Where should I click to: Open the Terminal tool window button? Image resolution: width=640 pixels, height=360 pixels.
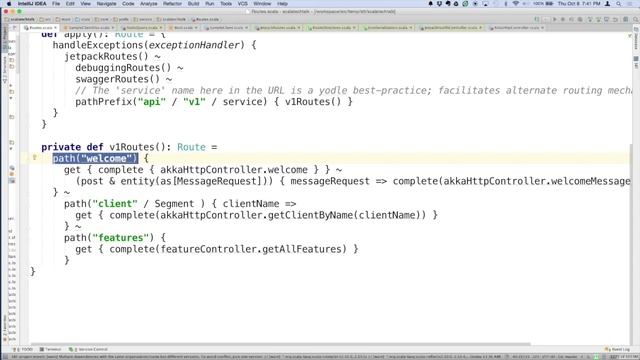(x=51, y=349)
